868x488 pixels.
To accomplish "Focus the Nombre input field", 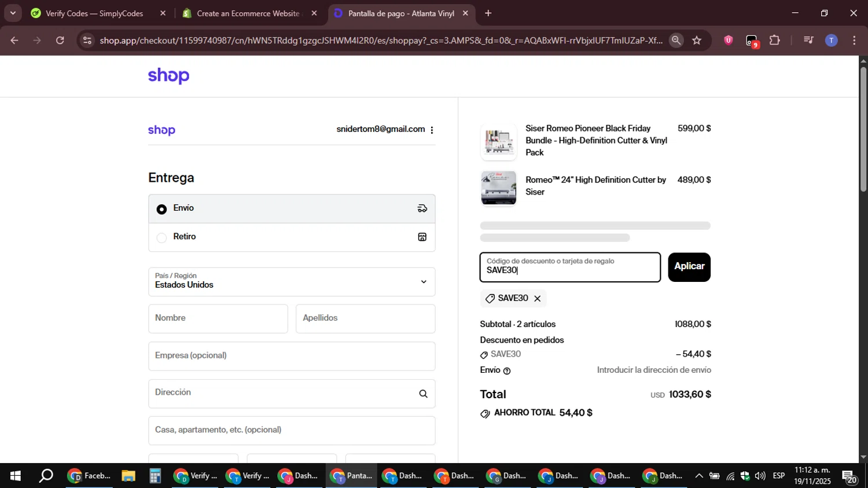I will coord(218,318).
